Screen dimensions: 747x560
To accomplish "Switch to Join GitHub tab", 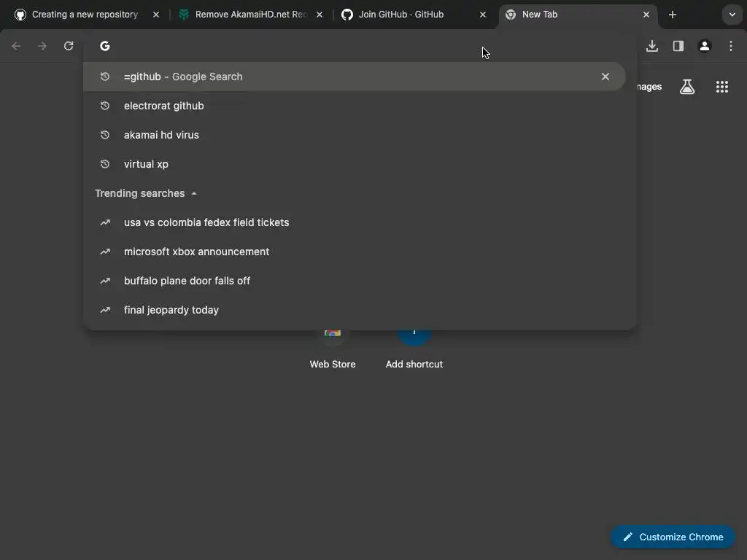I will click(x=414, y=15).
